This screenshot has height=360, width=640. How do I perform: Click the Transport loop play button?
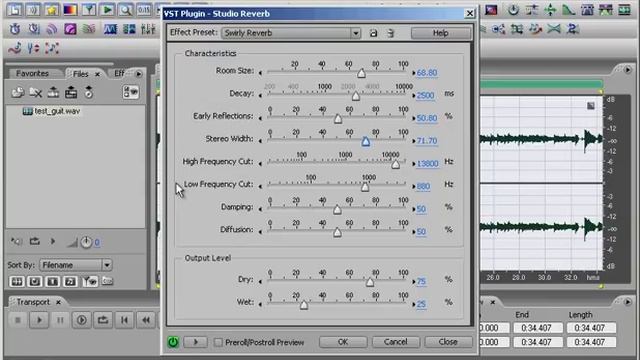click(103, 320)
